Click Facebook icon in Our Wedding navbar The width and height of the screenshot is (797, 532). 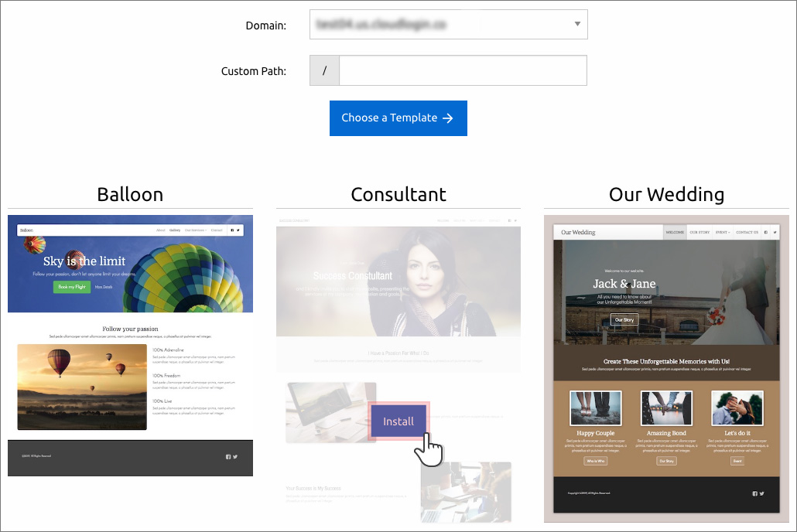point(766,232)
